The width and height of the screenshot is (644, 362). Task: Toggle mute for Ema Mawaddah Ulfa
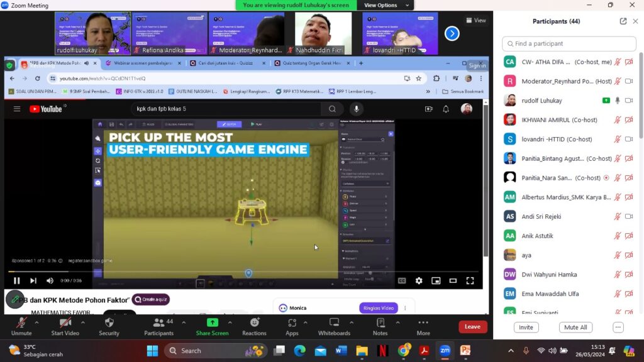(x=618, y=293)
